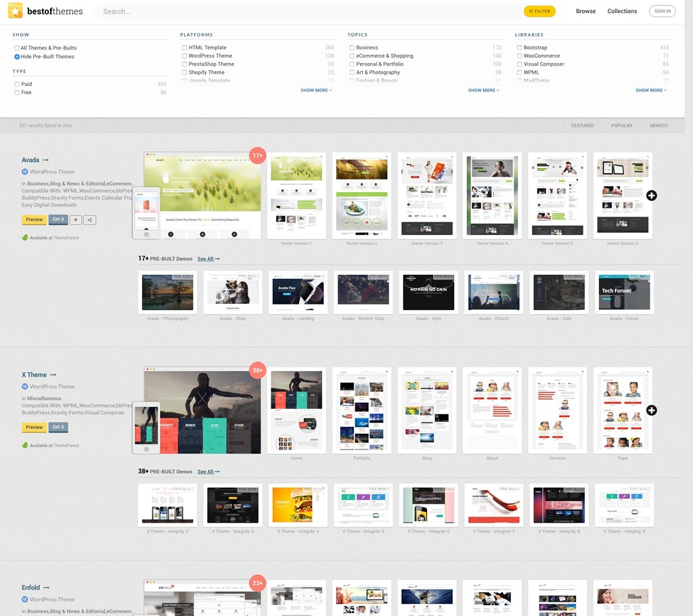Check the HTML Template platform checkbox
Screen dimensions: 693x616
point(184,47)
